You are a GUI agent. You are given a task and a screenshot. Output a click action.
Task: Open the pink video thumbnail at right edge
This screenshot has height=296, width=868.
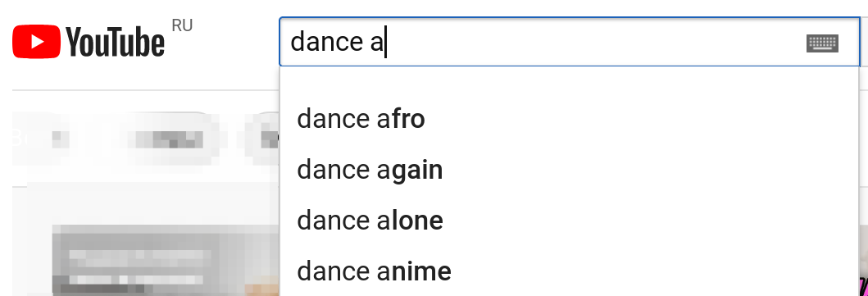863,260
